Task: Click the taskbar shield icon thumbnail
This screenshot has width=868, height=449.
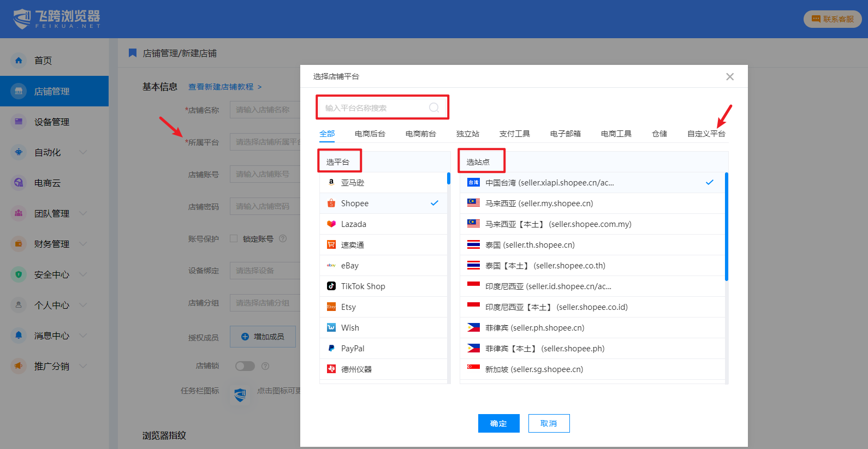Action: pos(240,394)
